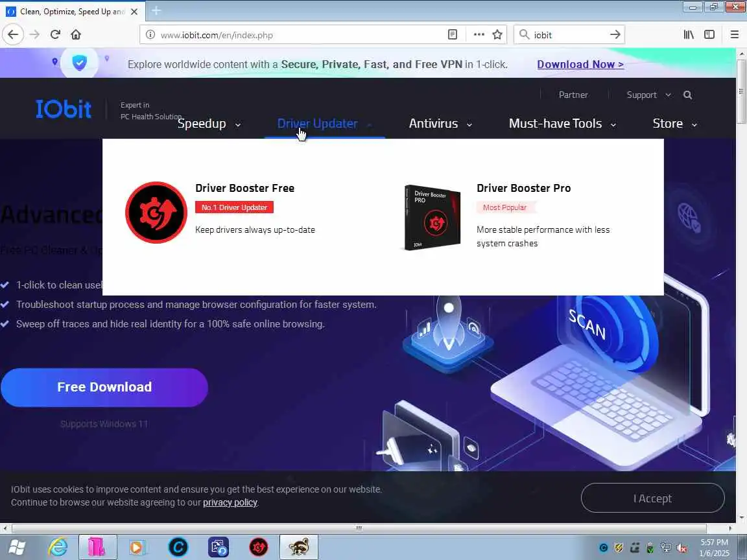Screen dimensions: 747x560
Task: Click the horizontal scrollbar thumb
Action: (x=359, y=528)
